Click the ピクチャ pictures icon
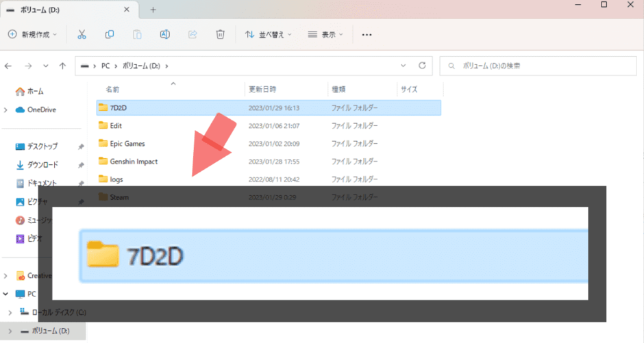This screenshot has width=644, height=343. [20, 202]
